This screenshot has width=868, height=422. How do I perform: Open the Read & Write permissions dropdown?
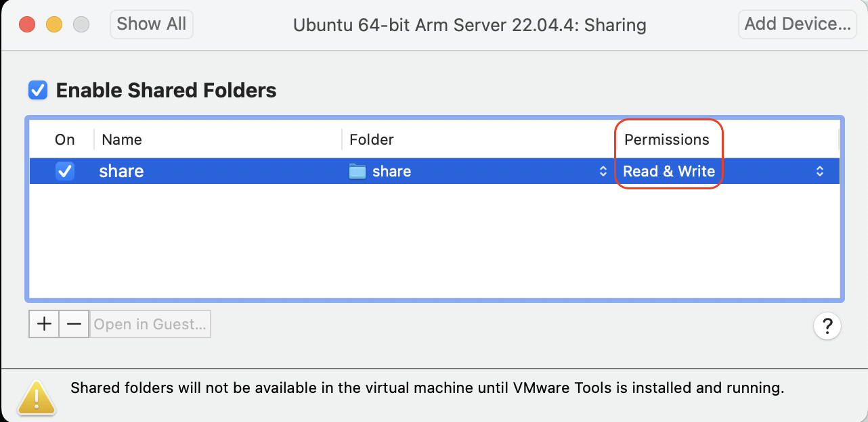click(819, 171)
